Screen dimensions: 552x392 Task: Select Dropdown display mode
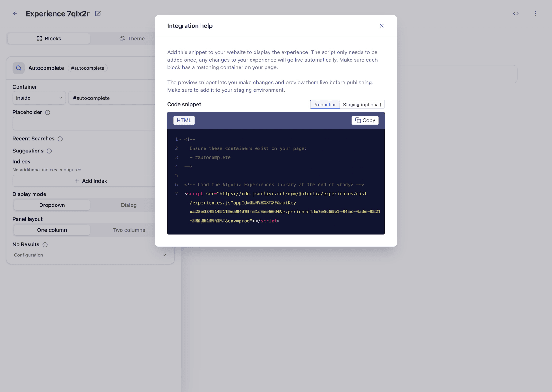(x=52, y=205)
